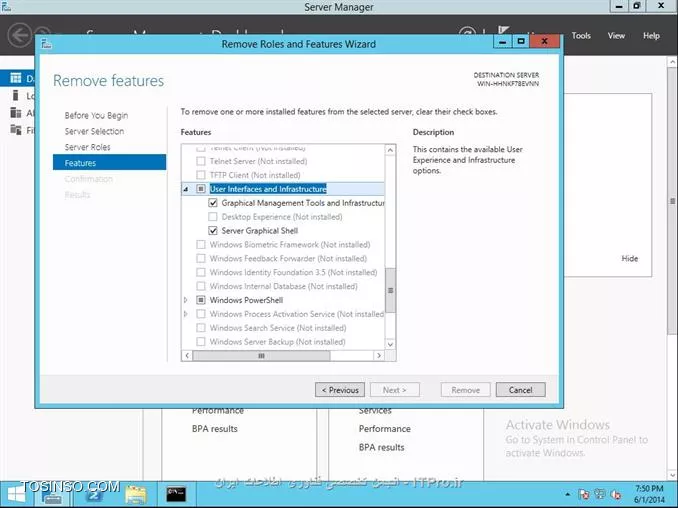Click the Remove button
678x508 pixels.
466,390
